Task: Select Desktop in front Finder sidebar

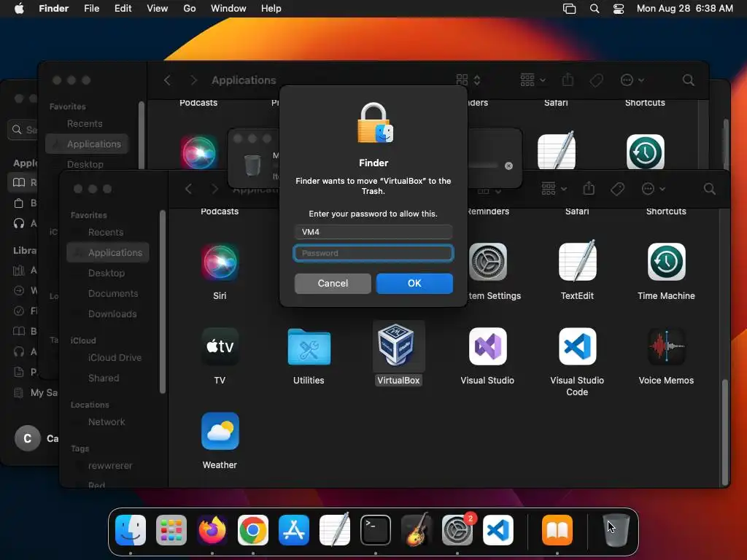Action: coord(108,273)
